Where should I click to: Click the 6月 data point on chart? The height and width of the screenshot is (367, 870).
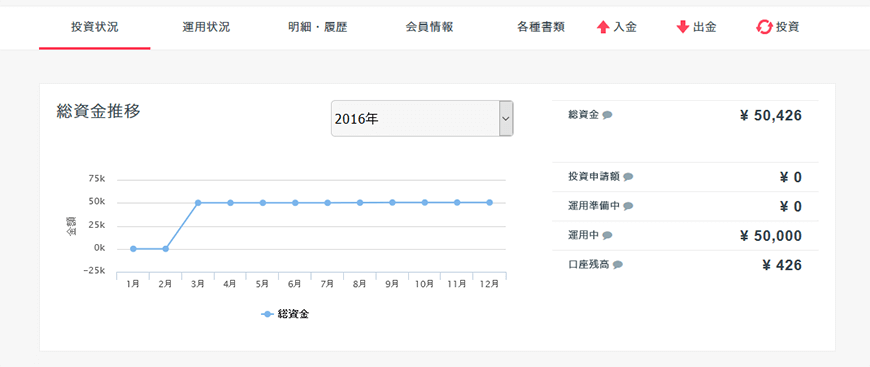pyautogui.click(x=295, y=203)
